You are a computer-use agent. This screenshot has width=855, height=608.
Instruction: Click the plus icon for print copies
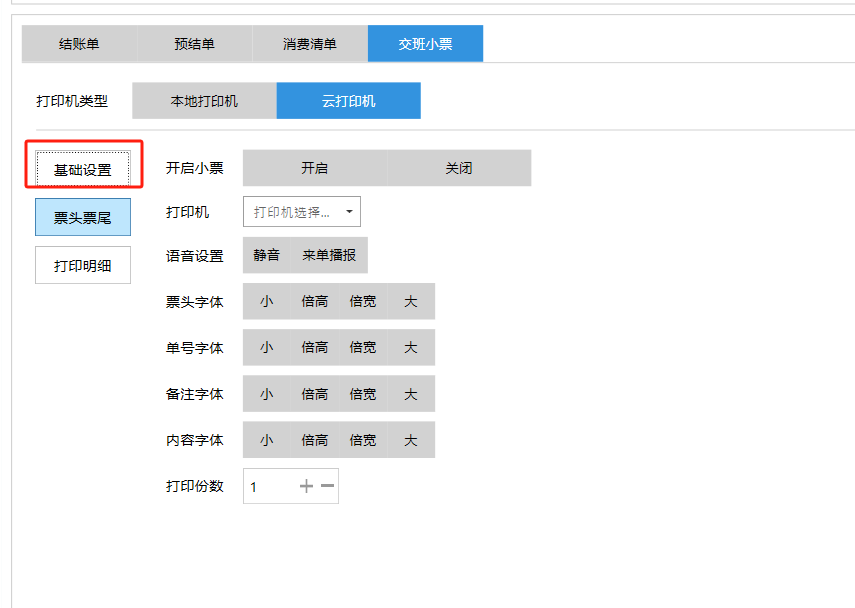(x=306, y=486)
